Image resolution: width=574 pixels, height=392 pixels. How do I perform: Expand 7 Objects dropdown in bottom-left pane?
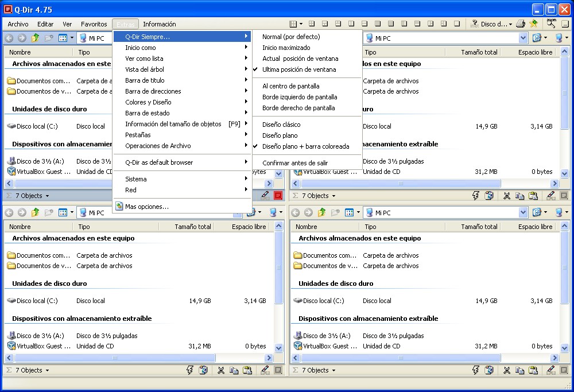pyautogui.click(x=47, y=370)
